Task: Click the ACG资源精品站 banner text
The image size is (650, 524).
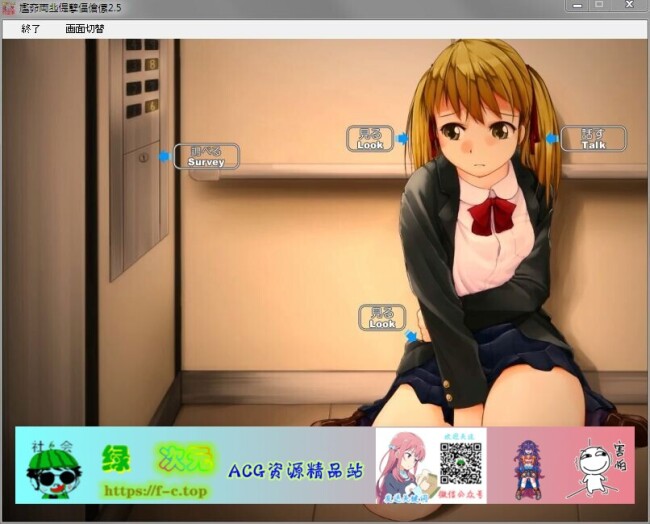Action: [x=294, y=469]
